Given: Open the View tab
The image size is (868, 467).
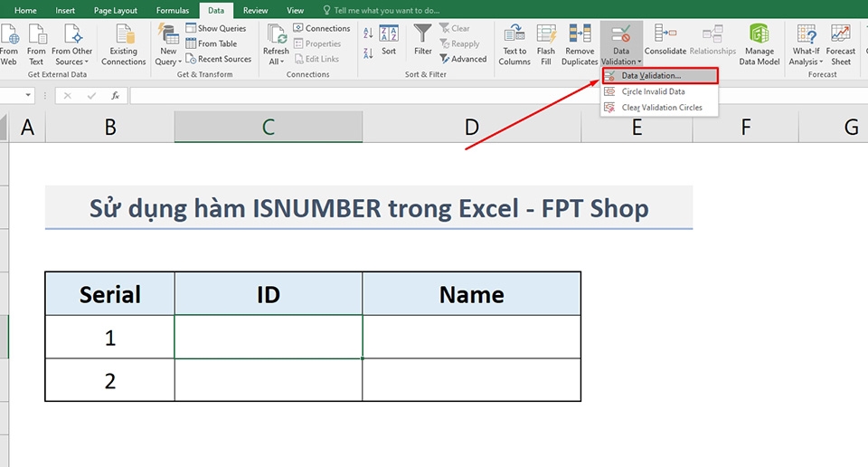Looking at the screenshot, I should [295, 11].
